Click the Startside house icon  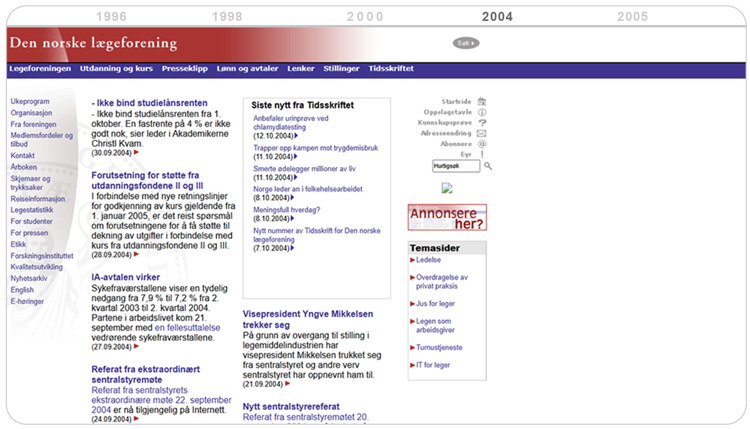tap(482, 102)
